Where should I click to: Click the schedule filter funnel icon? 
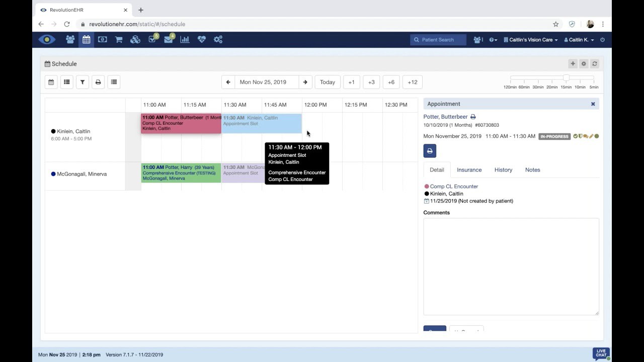[83, 82]
